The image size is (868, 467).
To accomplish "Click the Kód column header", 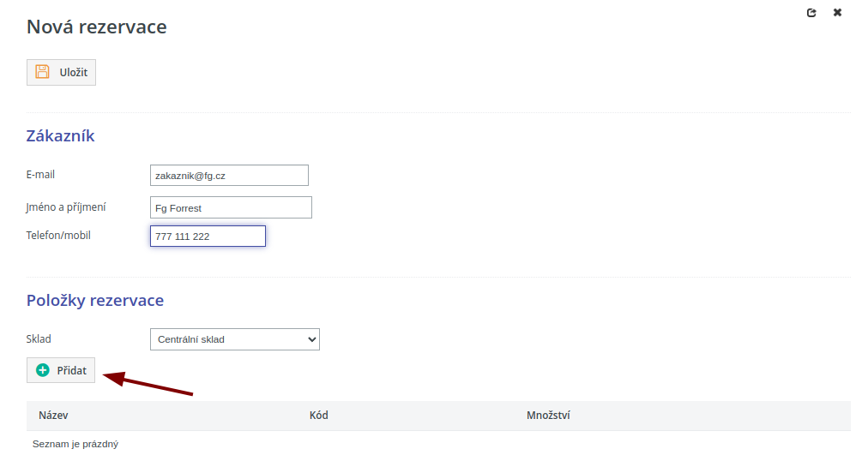I will (x=318, y=416).
